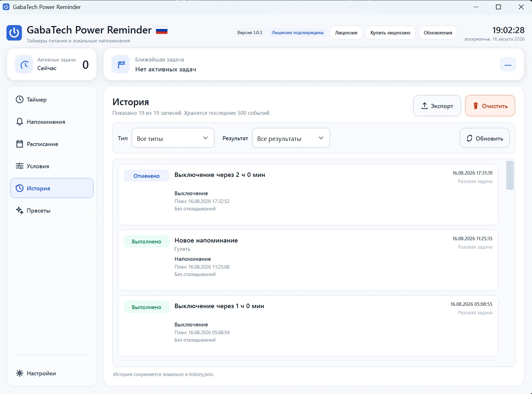The image size is (532, 394).
Task: Open the Напоминания section
Action: pyautogui.click(x=52, y=122)
